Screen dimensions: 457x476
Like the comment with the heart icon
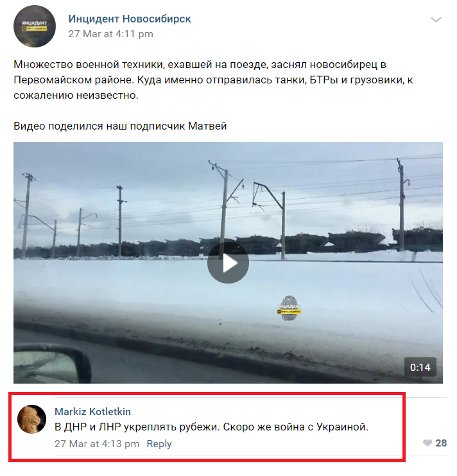[x=427, y=443]
